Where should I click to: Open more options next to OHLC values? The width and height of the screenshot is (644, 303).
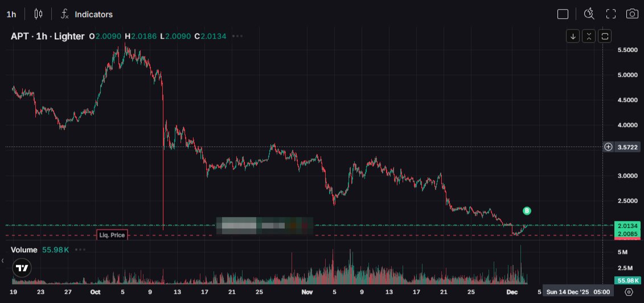(x=237, y=36)
